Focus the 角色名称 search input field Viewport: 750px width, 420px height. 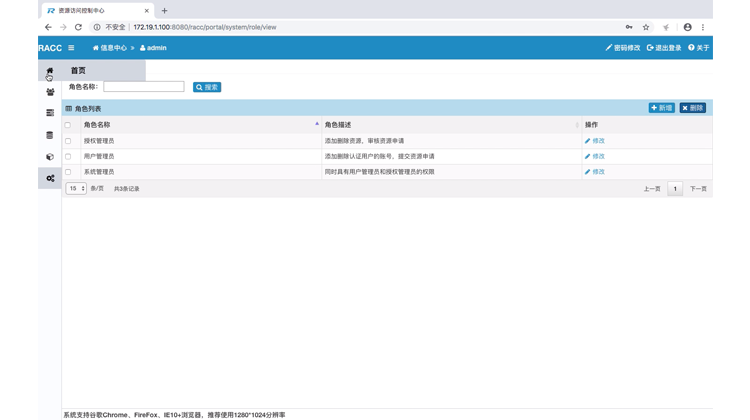144,87
